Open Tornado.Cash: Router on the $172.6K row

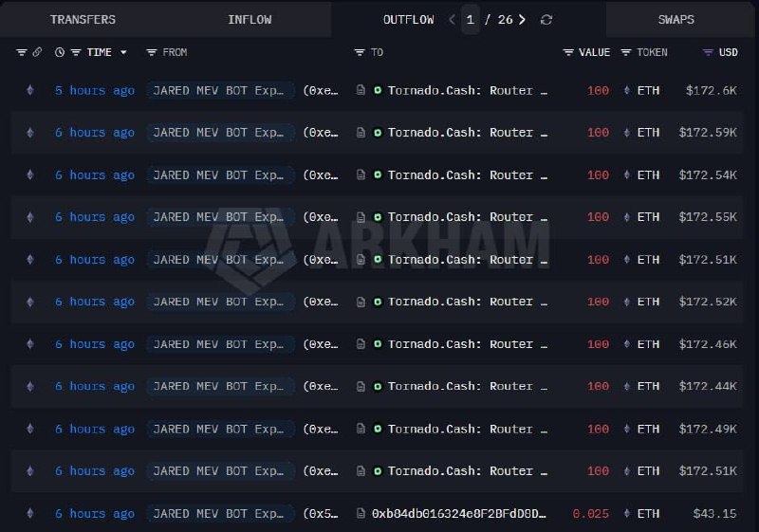[x=467, y=90]
